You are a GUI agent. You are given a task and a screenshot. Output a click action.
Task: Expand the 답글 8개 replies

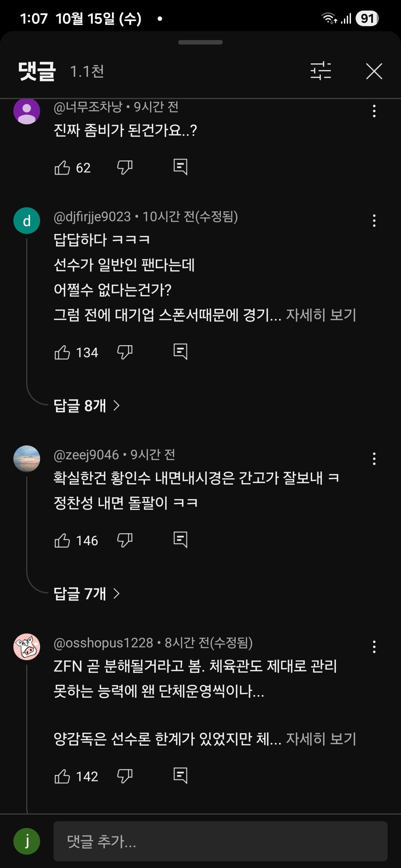point(87,405)
